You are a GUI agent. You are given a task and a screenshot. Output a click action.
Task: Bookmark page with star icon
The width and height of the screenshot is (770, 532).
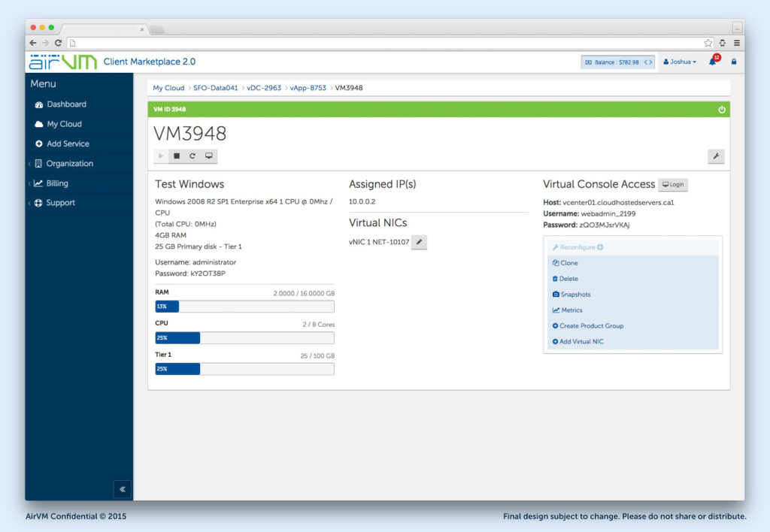708,43
